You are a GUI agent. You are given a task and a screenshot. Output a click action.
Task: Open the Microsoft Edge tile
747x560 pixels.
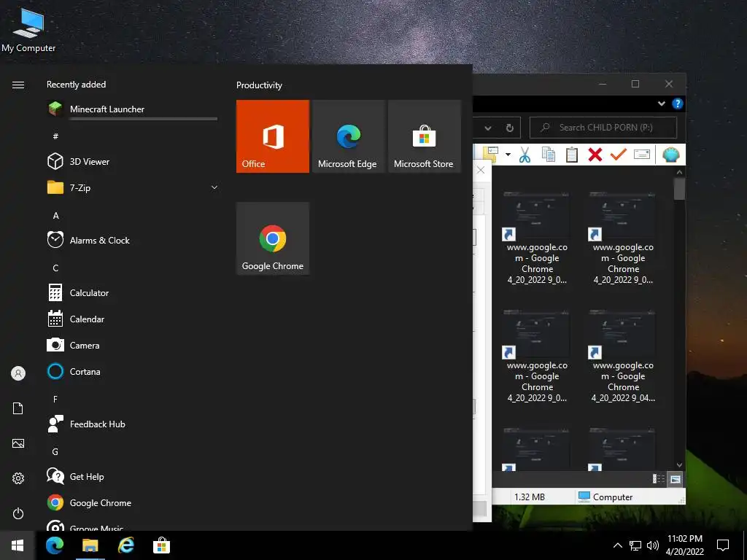[x=348, y=136]
